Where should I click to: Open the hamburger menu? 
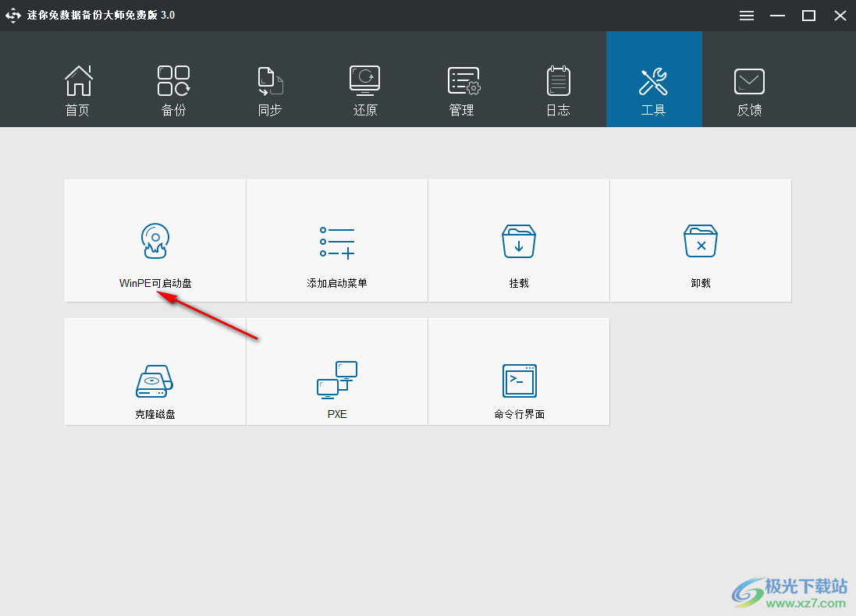pyautogui.click(x=746, y=15)
